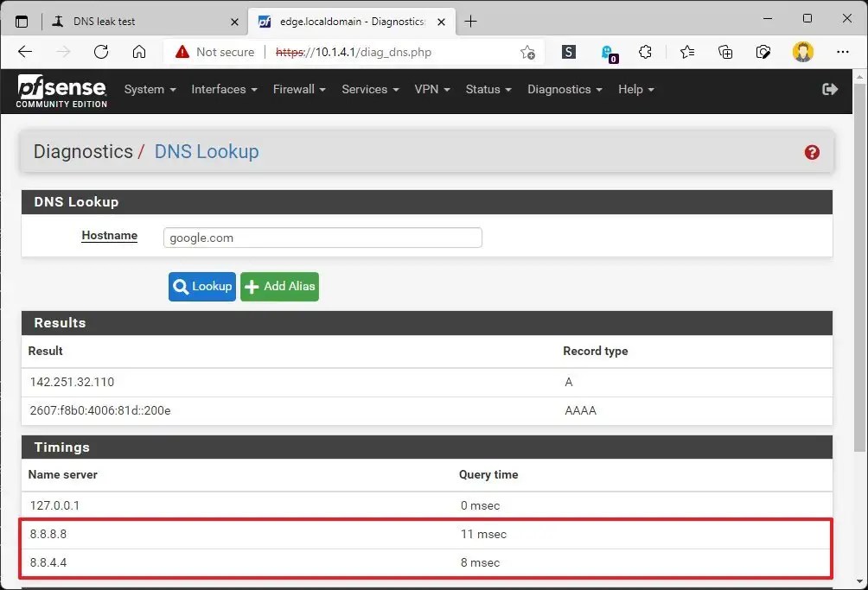Click the Lookup button
Viewport: 868px width, 590px height.
tap(201, 286)
